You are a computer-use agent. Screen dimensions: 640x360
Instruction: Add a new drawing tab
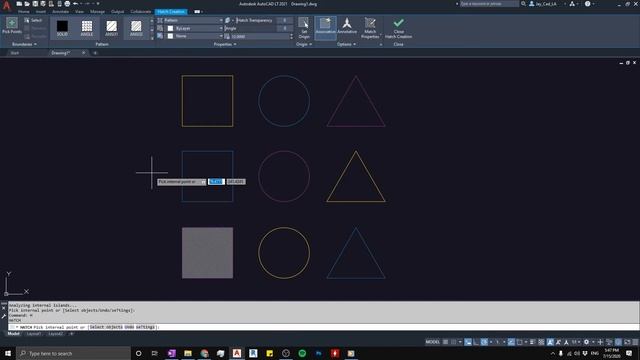[95, 53]
